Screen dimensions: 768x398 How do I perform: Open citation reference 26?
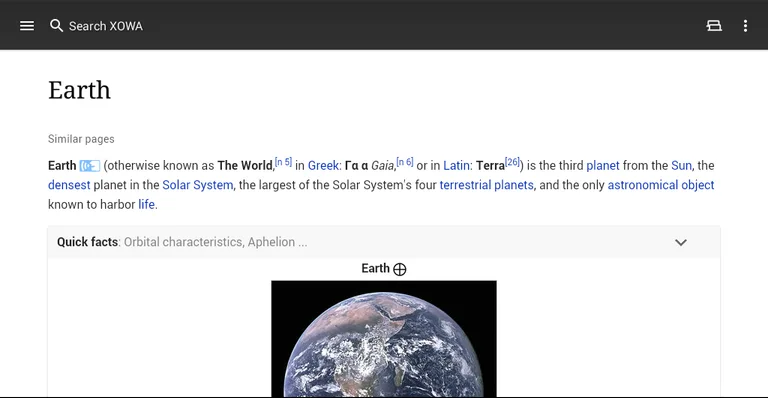pos(512,162)
